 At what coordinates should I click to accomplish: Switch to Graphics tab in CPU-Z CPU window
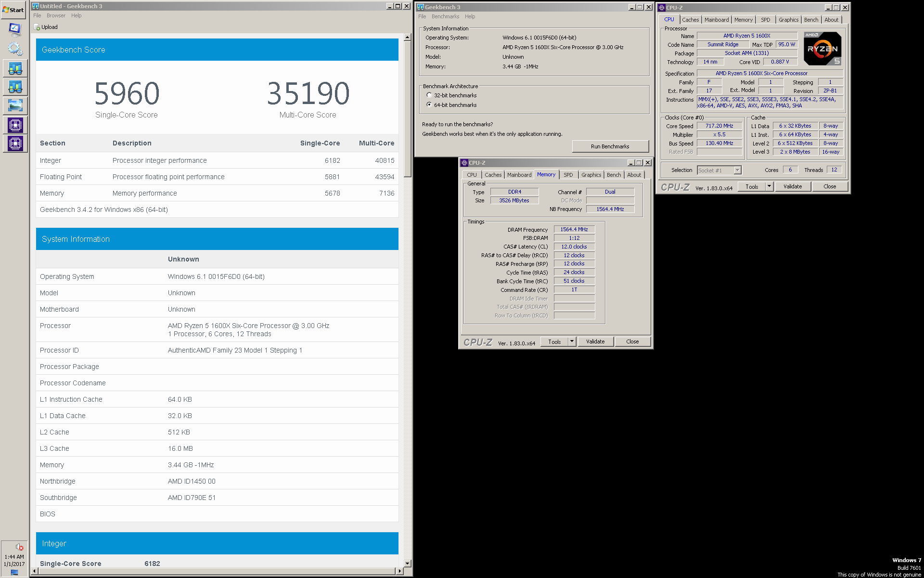coord(789,20)
